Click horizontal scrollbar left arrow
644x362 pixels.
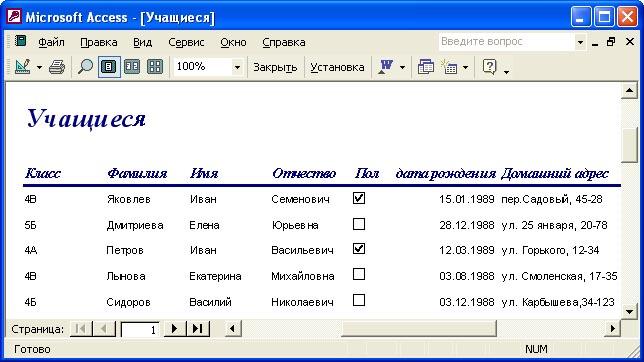tap(233, 329)
